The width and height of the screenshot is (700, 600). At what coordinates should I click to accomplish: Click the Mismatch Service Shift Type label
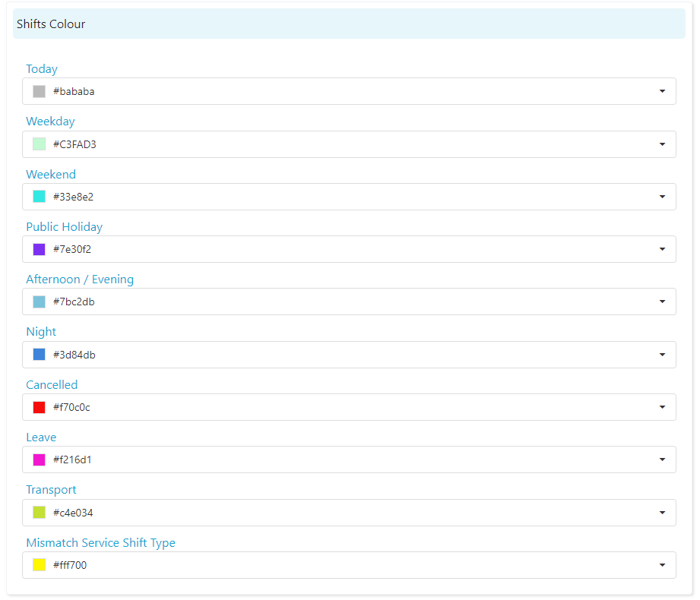[100, 543]
